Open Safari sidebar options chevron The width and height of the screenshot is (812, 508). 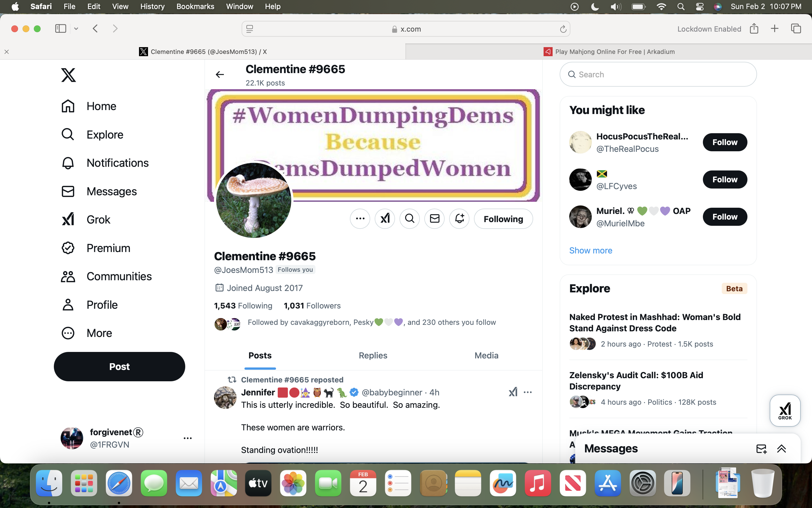click(x=76, y=29)
